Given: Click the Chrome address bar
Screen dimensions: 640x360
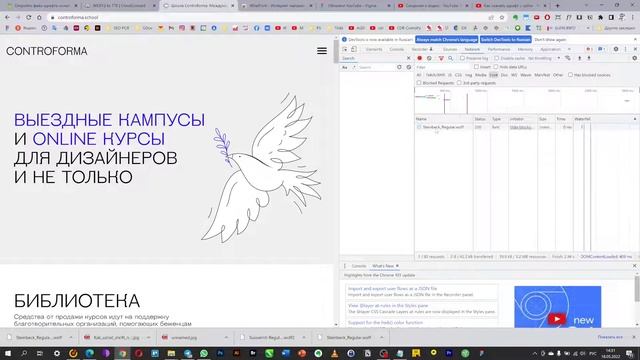Looking at the screenshot, I should [x=269, y=18].
